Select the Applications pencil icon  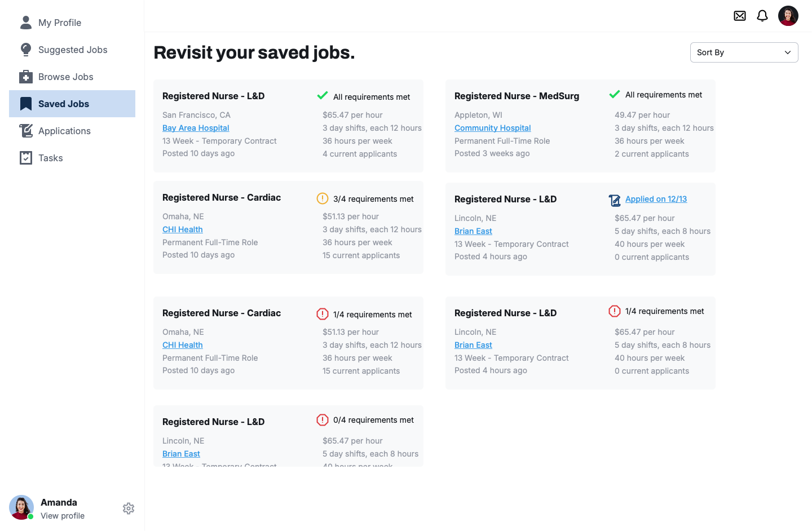tap(26, 131)
